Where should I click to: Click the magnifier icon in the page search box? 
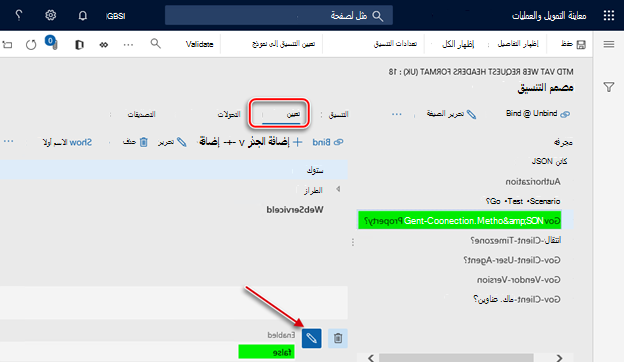[377, 16]
